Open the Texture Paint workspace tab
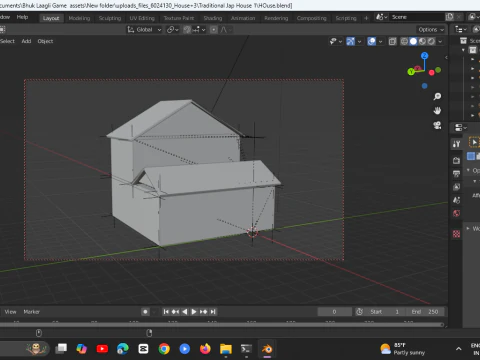The image size is (480, 360). (x=179, y=18)
